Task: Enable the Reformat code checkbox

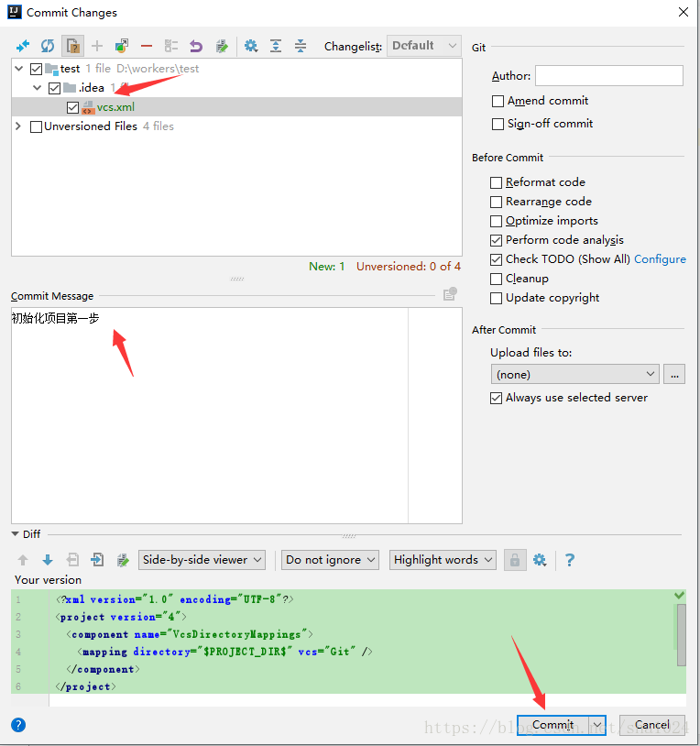Action: click(496, 182)
